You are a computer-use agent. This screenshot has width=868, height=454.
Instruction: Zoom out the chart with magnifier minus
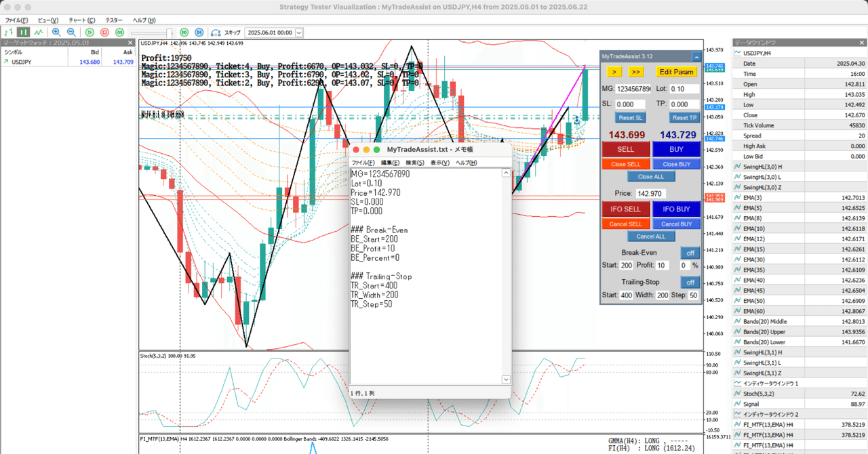(71, 32)
